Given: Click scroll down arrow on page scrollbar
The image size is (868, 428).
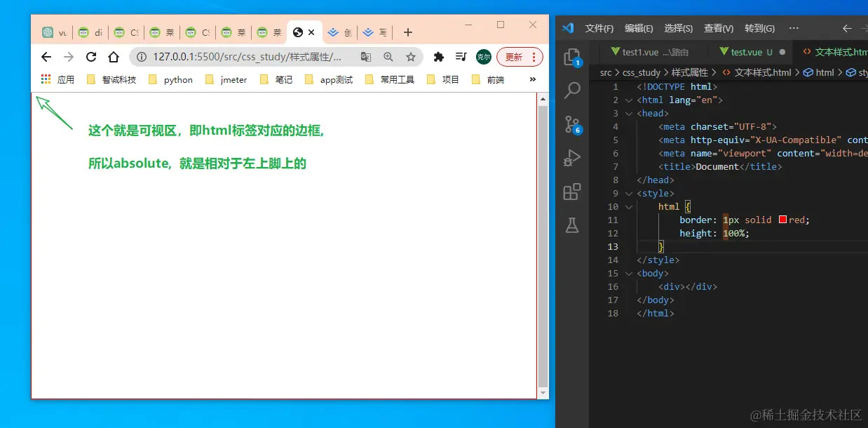Looking at the screenshot, I should point(543,393).
